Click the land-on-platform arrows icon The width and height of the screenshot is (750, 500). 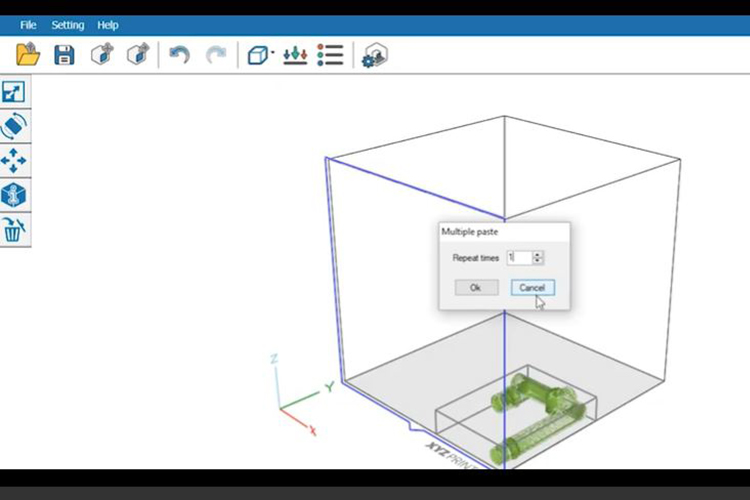click(294, 55)
